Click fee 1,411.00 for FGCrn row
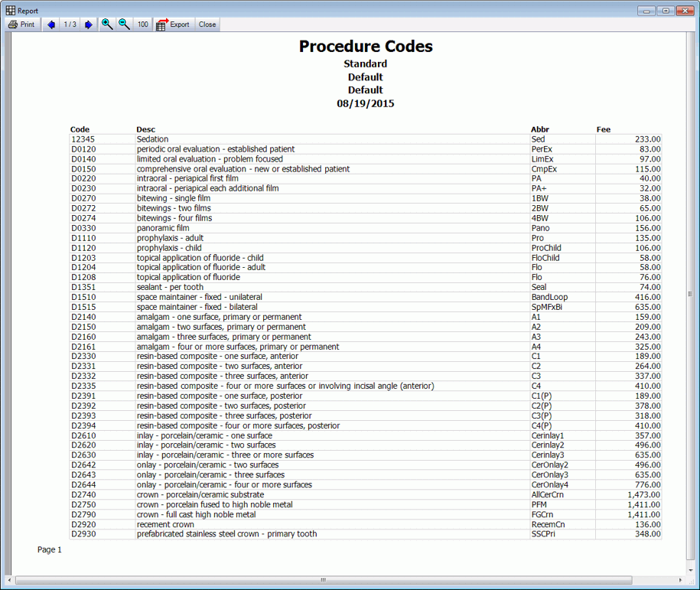 (x=643, y=514)
